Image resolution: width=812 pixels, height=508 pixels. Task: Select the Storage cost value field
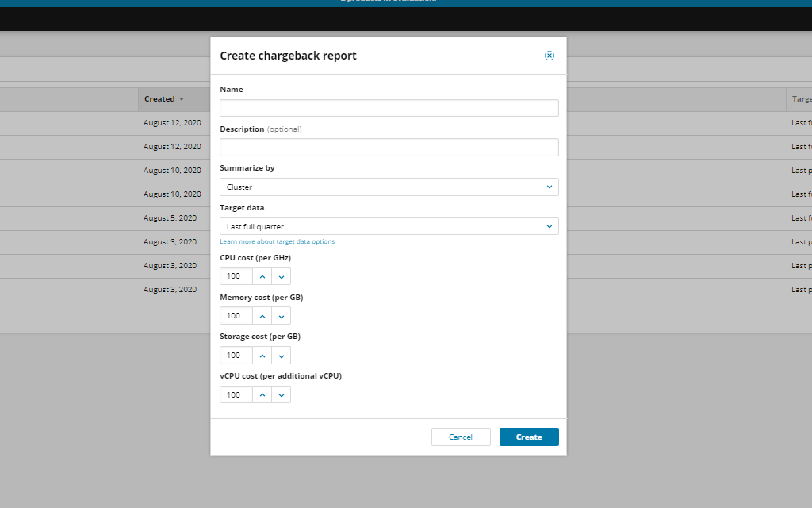pyautogui.click(x=236, y=356)
